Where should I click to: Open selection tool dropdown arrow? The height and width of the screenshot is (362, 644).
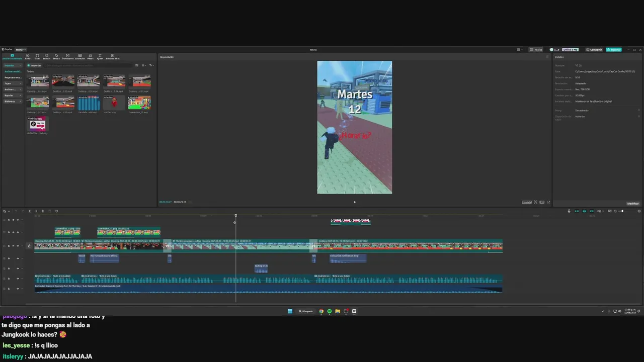point(9,211)
